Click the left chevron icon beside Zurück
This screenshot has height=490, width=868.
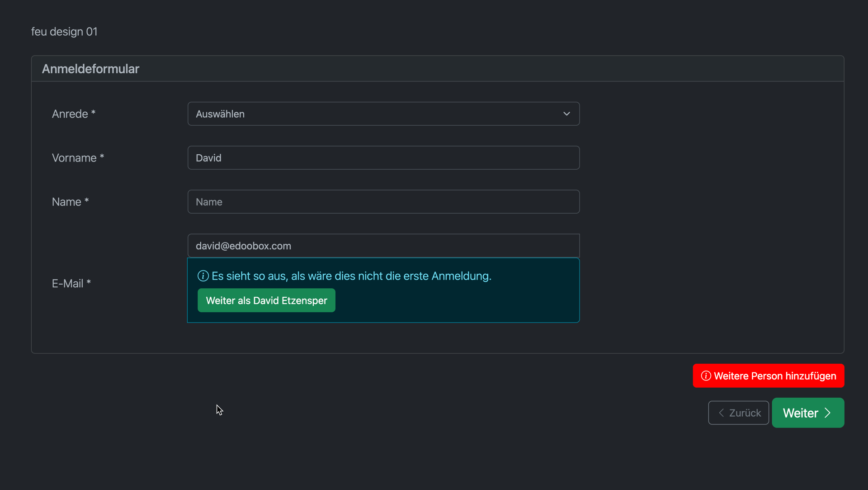721,413
